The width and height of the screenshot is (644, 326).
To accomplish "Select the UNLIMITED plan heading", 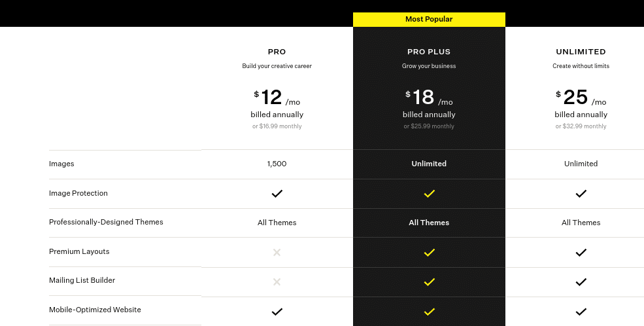I will pyautogui.click(x=581, y=52).
